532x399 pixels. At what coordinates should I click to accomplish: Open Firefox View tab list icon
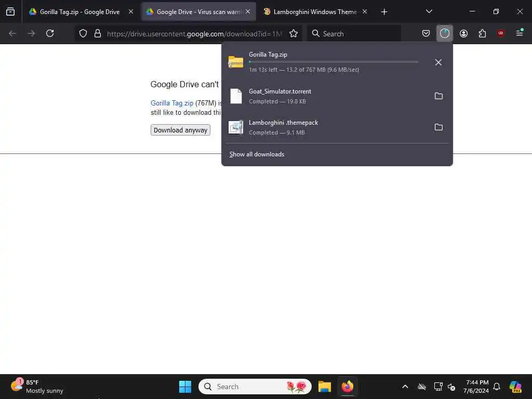(x=10, y=12)
